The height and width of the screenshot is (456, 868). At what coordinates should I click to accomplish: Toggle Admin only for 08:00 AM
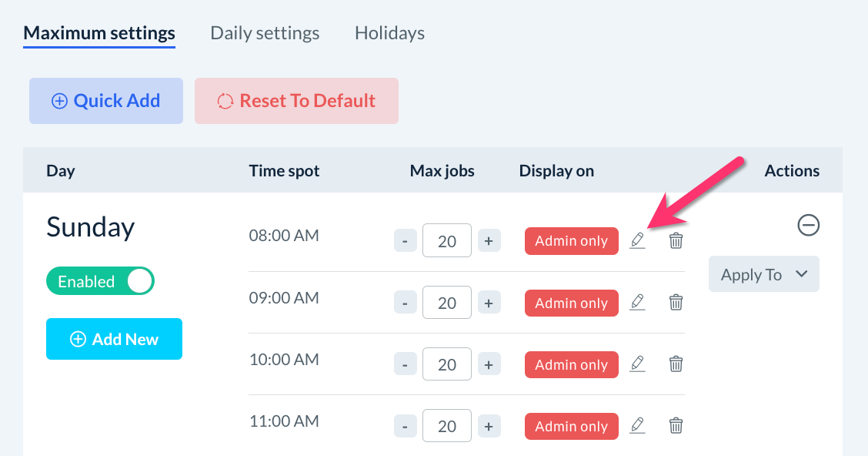click(571, 241)
